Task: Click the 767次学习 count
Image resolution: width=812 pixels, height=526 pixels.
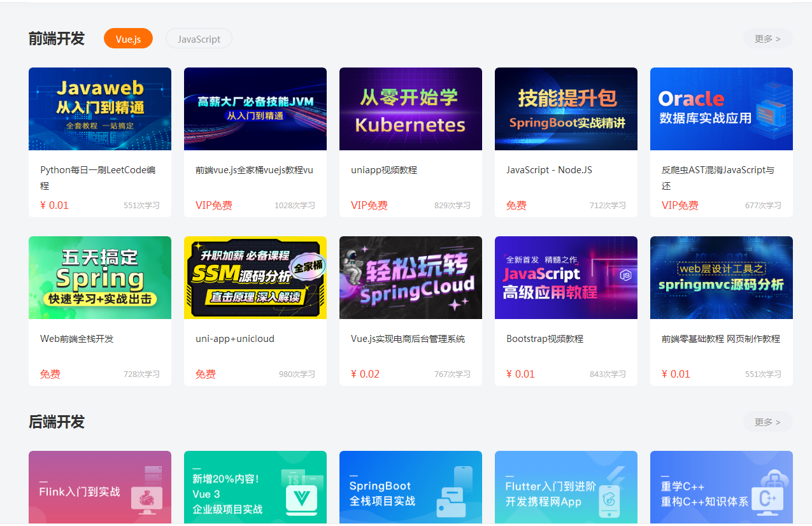Action: [452, 374]
